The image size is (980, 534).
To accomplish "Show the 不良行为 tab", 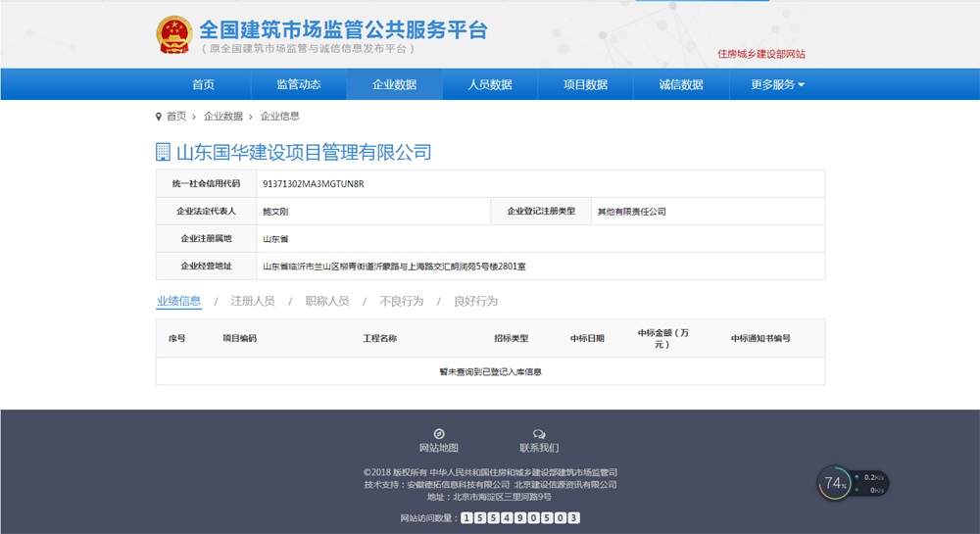I will click(x=401, y=301).
